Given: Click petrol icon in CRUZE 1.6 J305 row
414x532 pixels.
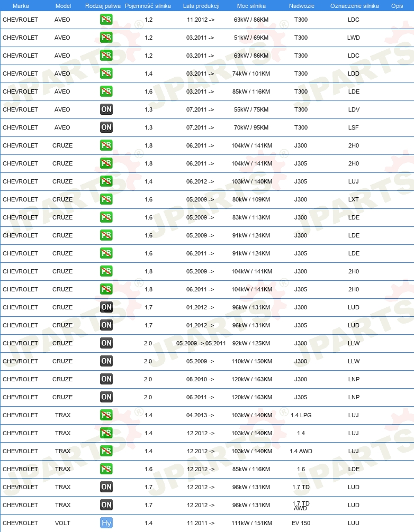Looking at the screenshot, I should (x=106, y=253).
